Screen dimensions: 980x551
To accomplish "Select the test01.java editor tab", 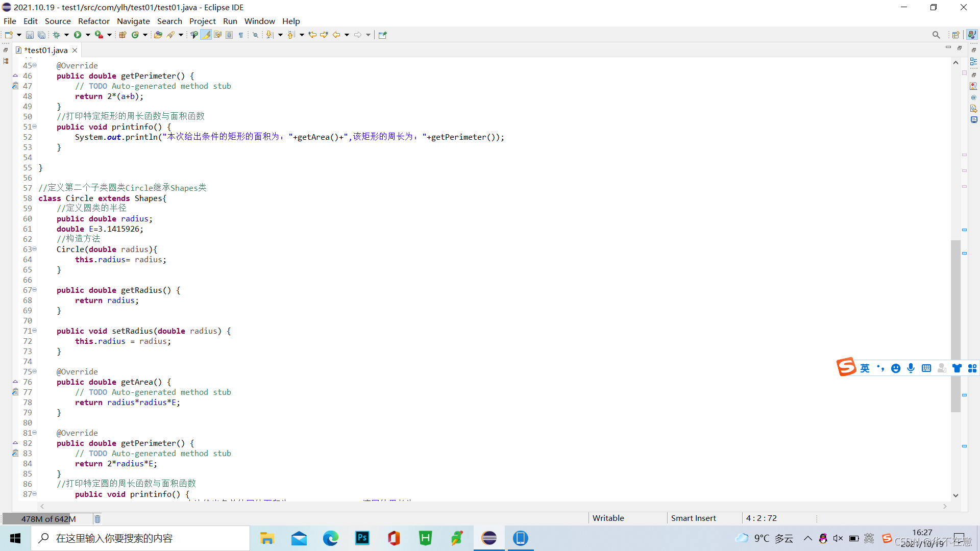I will click(x=45, y=50).
